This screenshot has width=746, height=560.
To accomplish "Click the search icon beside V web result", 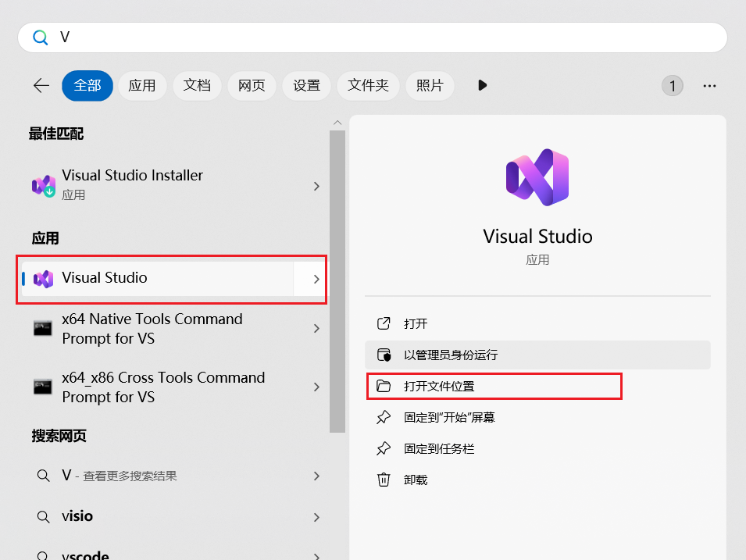I will 43,476.
